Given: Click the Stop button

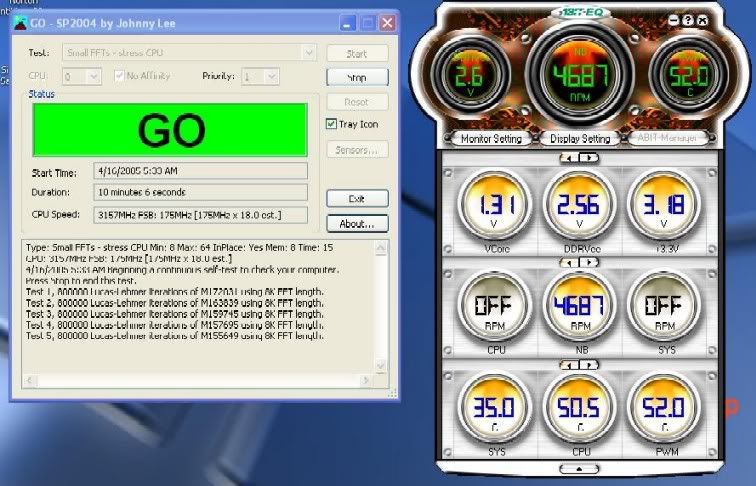Looking at the screenshot, I should point(357,77).
